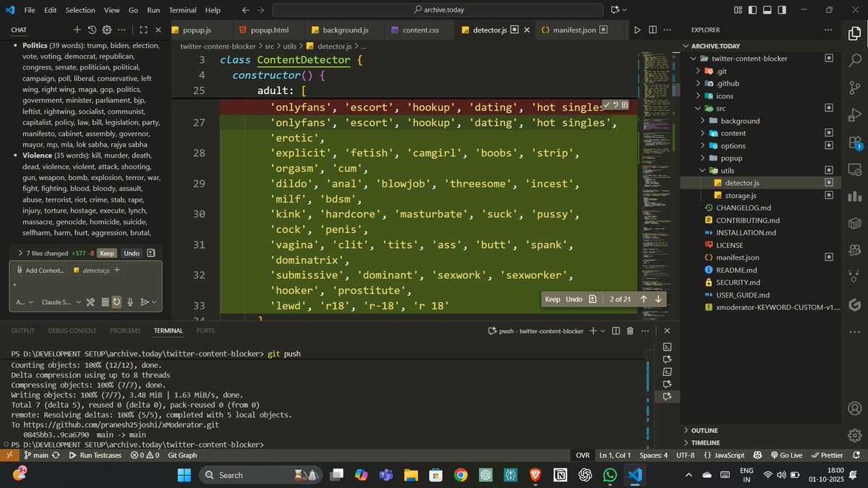
Task: Open chat settings gear icon
Action: [x=106, y=30]
